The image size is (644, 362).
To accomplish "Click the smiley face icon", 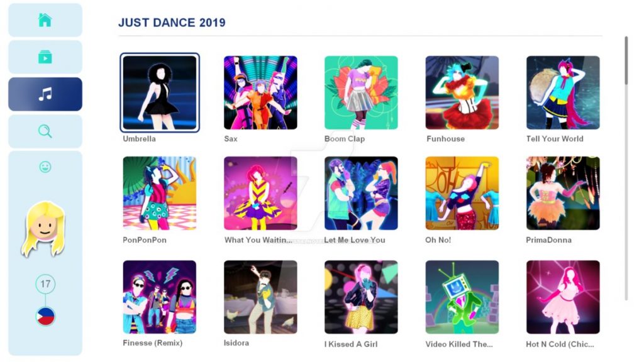I will 45,167.
